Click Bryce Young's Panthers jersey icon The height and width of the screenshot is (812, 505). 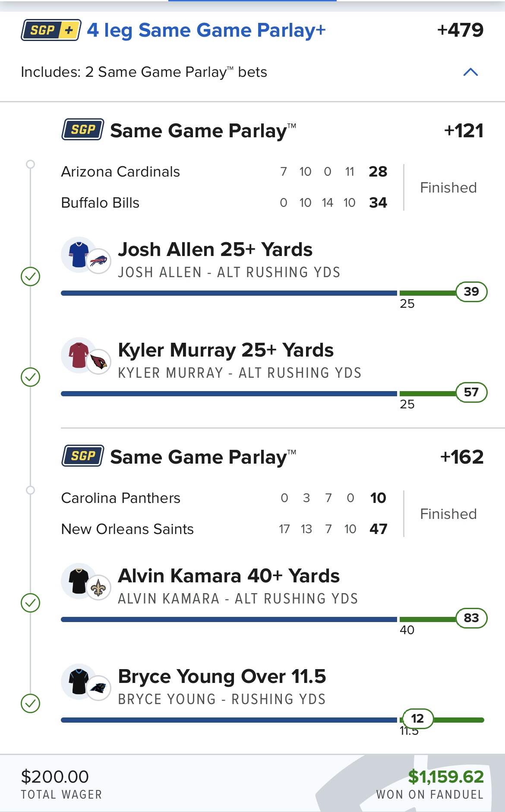[x=79, y=682]
